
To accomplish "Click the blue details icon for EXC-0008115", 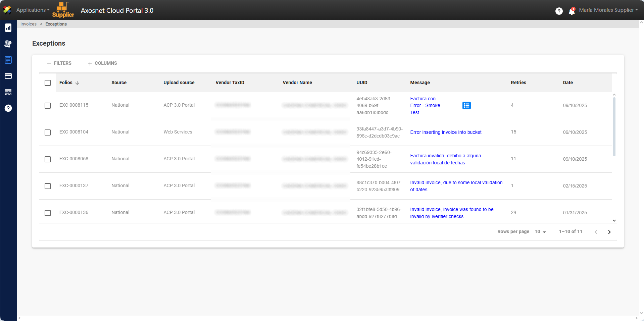I will tap(466, 106).
